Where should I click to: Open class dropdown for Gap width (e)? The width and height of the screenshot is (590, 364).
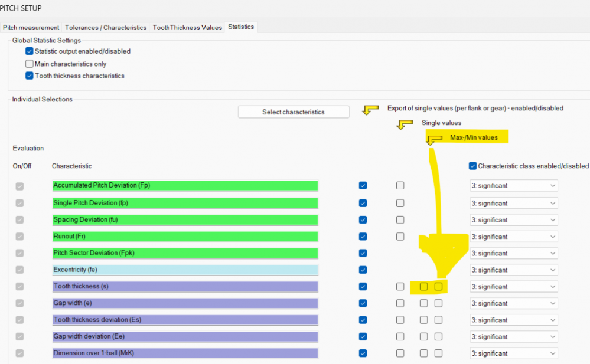pyautogui.click(x=513, y=303)
